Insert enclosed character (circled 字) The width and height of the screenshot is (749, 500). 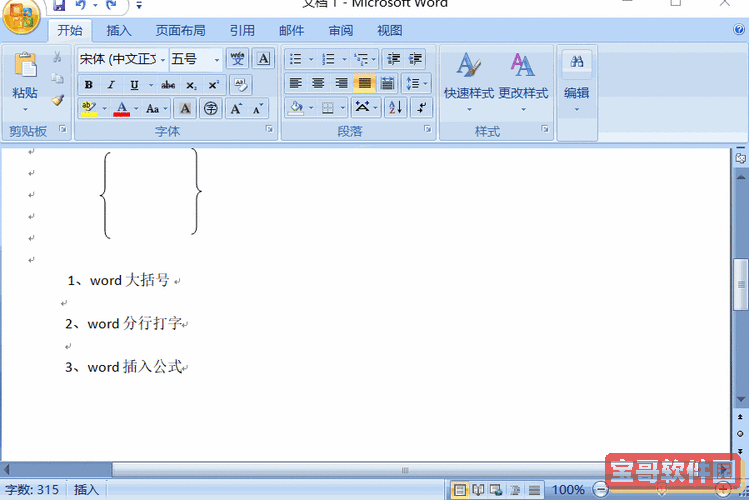211,109
